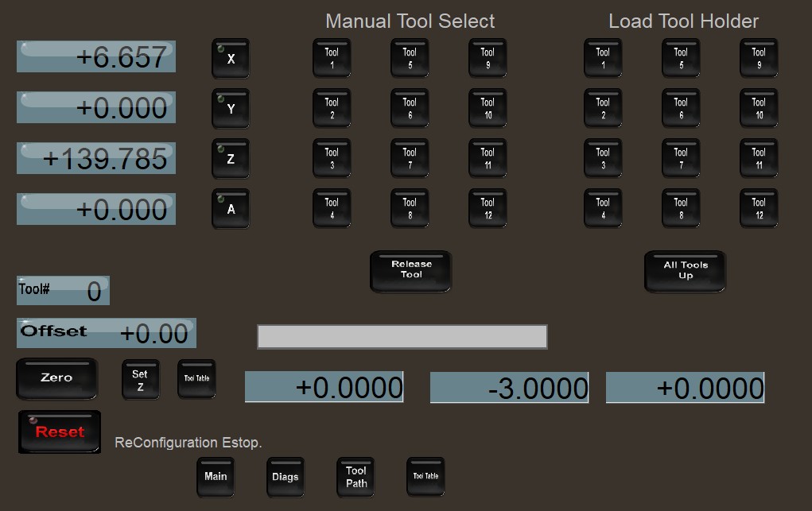Click the red Reset button

(60, 432)
